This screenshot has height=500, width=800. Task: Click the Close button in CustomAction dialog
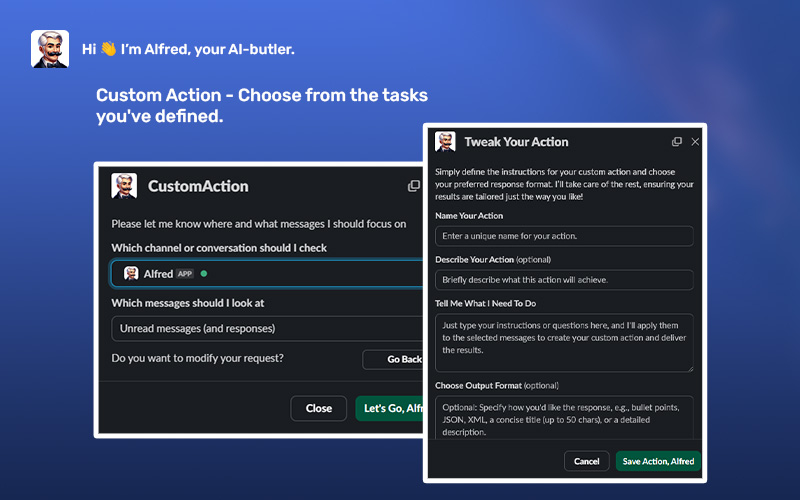(319, 408)
